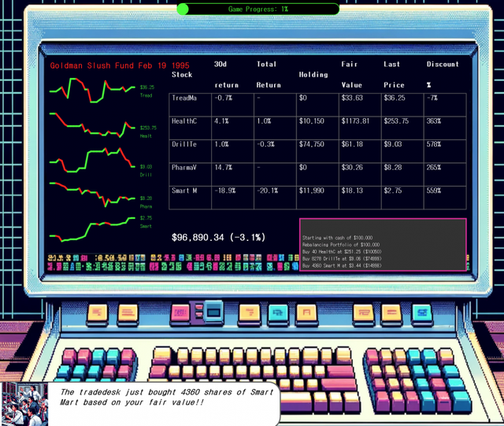Edit DrillTe fair value of $61.18
The height and width of the screenshot is (426, 504).
[x=352, y=145]
